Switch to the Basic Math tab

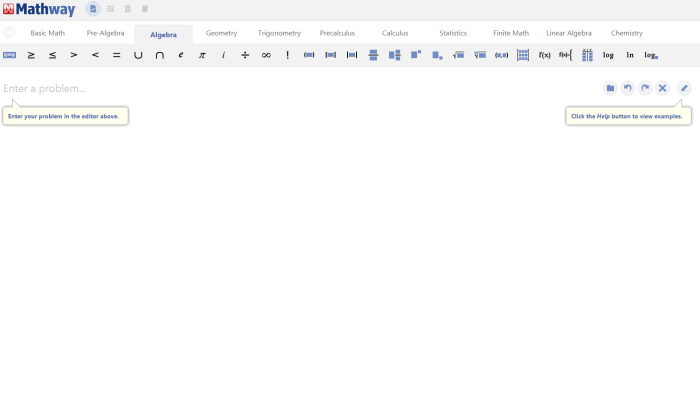pos(48,33)
